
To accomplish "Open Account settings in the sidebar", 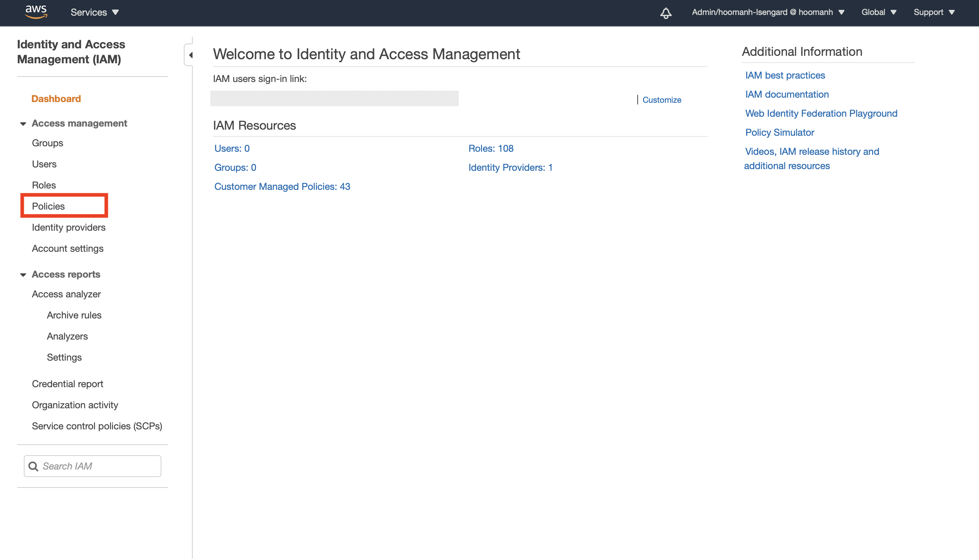I will 68,248.
